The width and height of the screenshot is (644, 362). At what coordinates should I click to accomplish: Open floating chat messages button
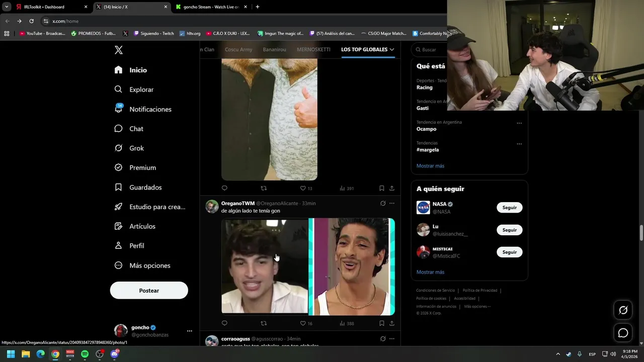[623, 333]
